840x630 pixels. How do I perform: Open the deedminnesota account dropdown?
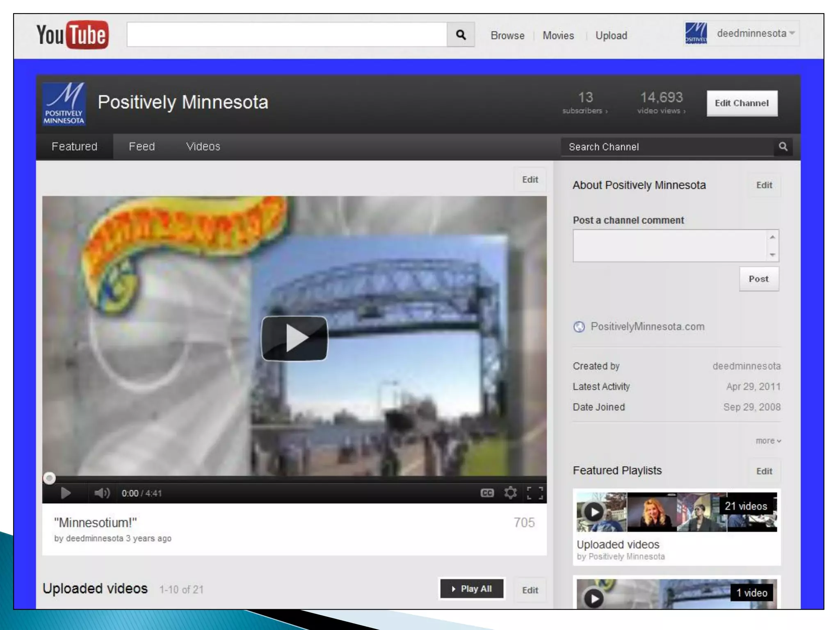tap(756, 34)
